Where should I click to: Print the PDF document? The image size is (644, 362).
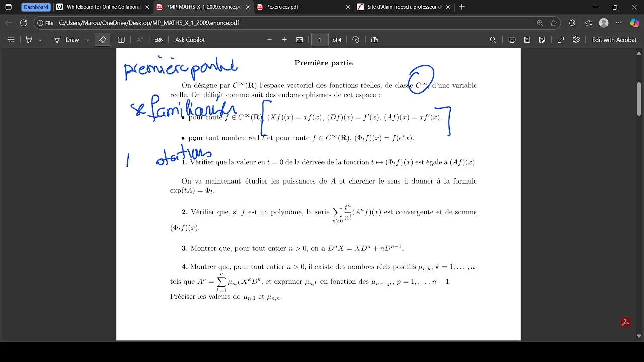point(512,40)
